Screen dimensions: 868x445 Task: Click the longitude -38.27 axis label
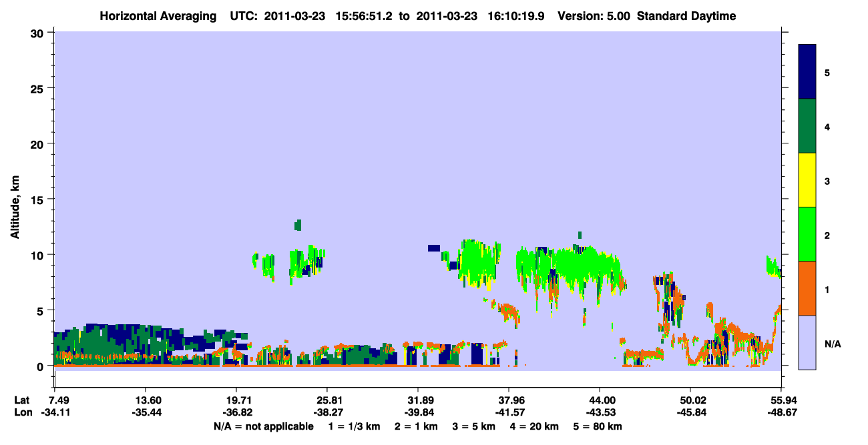point(327,412)
